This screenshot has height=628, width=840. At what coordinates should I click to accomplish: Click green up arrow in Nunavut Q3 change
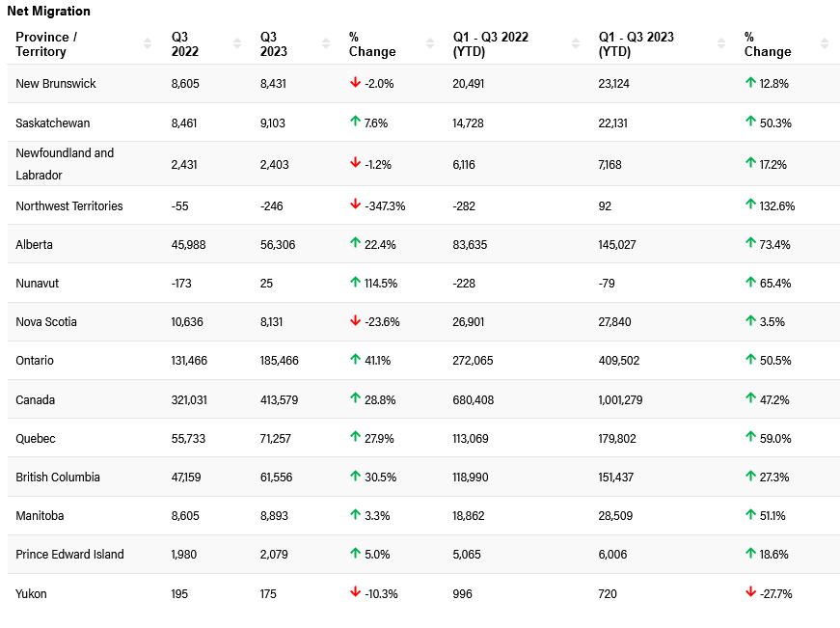[355, 282]
